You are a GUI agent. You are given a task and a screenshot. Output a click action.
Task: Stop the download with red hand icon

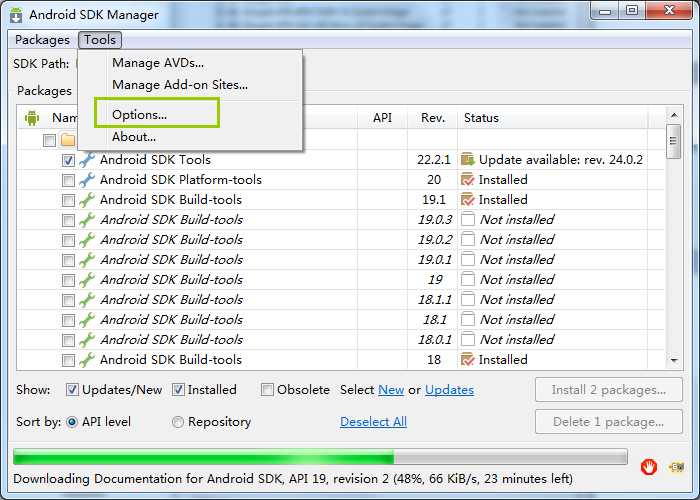pyautogui.click(x=648, y=467)
